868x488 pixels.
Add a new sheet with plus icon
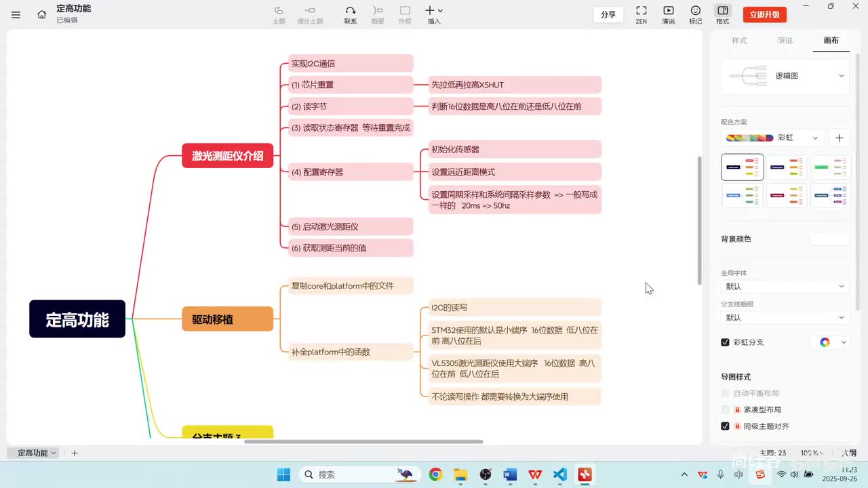[75, 453]
